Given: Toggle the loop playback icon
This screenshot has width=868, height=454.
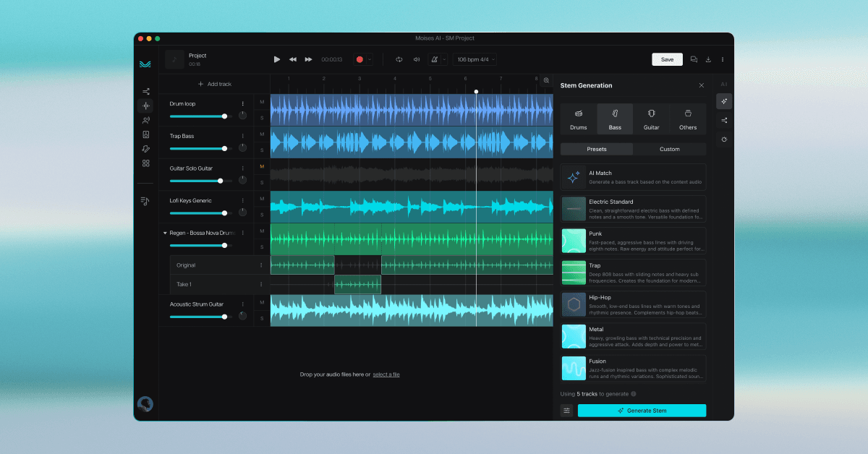Looking at the screenshot, I should click(x=399, y=59).
